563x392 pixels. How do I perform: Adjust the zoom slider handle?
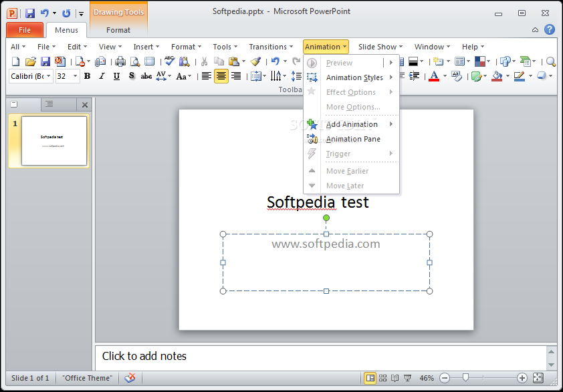click(x=465, y=378)
